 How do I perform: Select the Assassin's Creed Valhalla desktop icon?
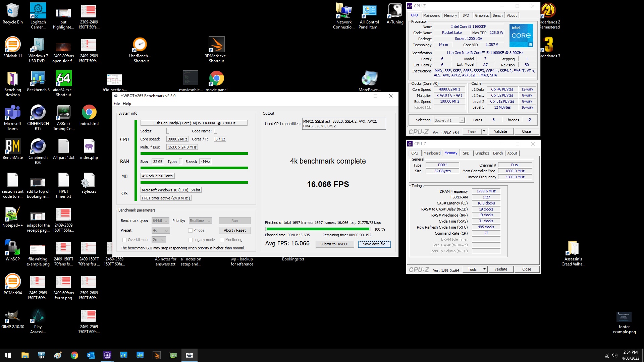tap(573, 253)
